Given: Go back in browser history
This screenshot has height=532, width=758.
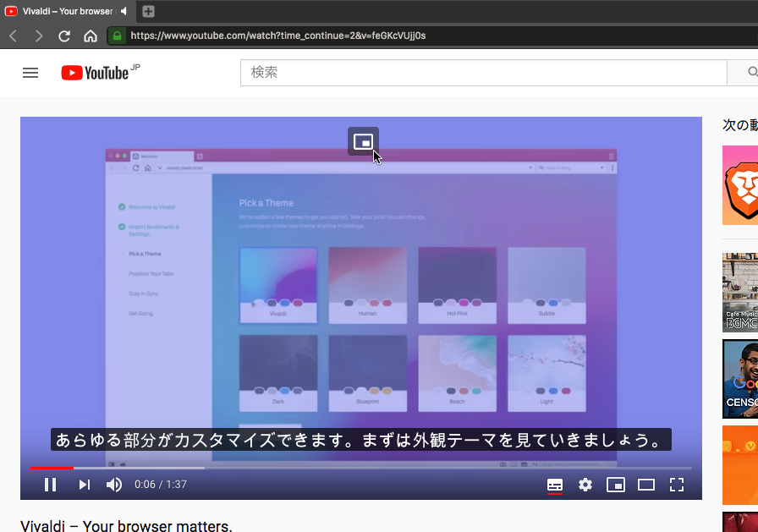Looking at the screenshot, I should 14,36.
